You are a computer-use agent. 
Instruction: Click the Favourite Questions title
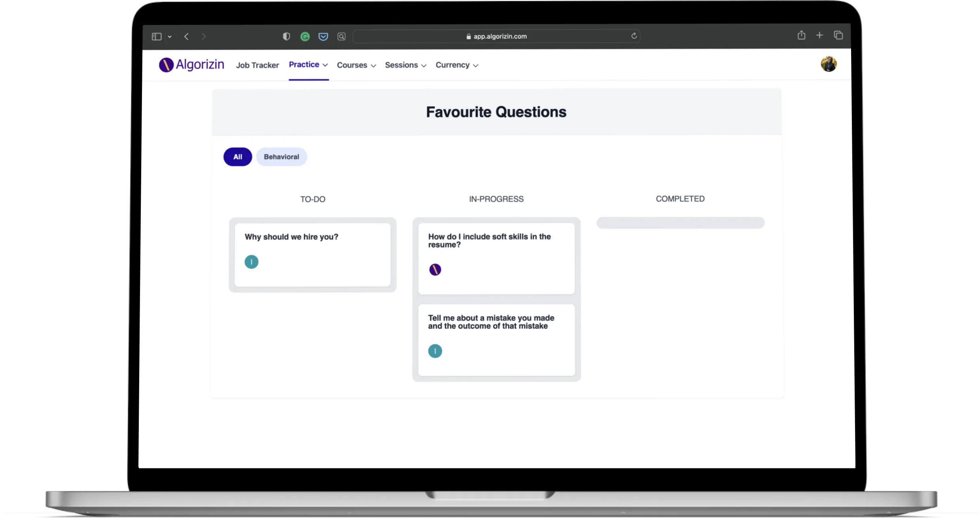496,112
